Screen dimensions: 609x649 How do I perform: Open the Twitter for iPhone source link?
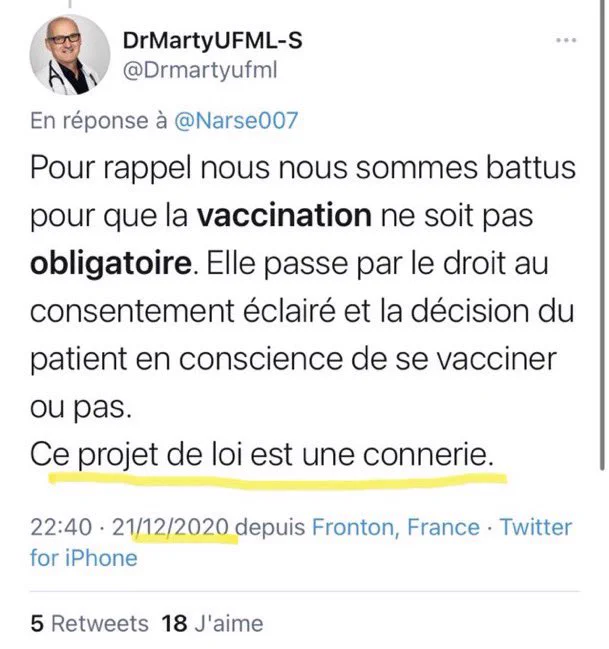click(x=301, y=543)
